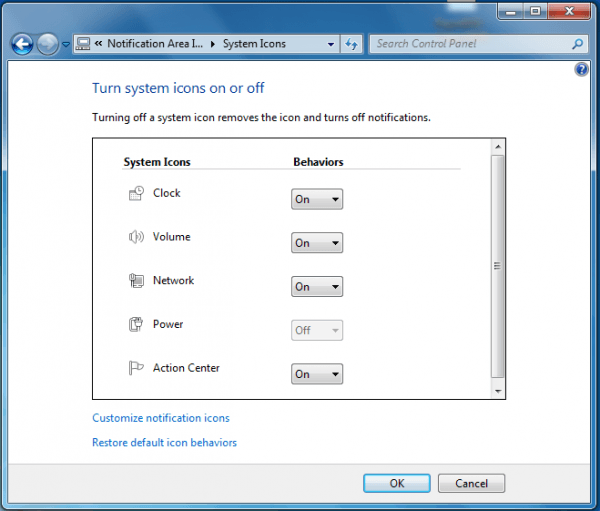Click the Power battery icon
Viewport: 600px width, 511px height.
(x=136, y=324)
